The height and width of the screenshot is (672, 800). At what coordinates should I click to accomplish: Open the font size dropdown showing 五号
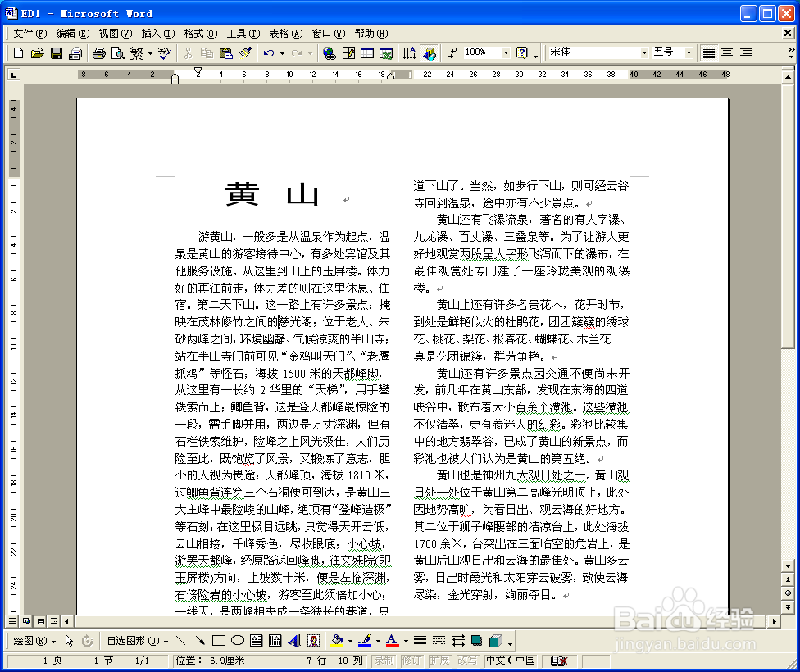pyautogui.click(x=687, y=52)
